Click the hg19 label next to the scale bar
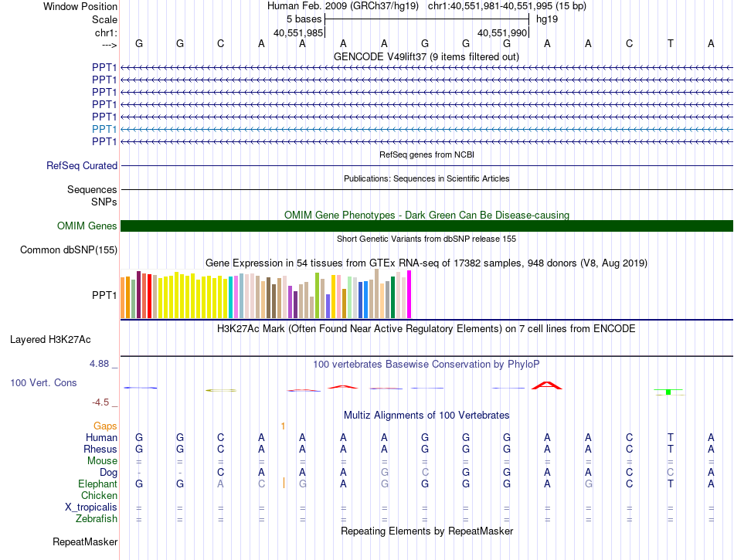This screenshot has width=734, height=560. pos(547,19)
